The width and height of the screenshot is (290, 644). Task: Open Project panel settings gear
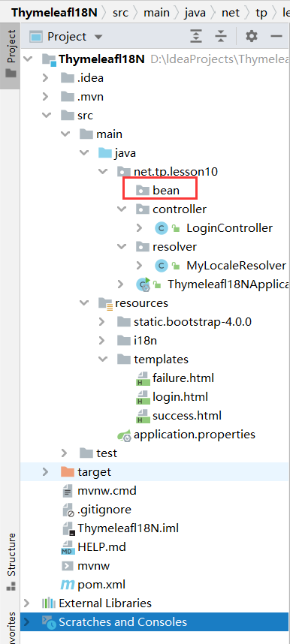coord(252,37)
